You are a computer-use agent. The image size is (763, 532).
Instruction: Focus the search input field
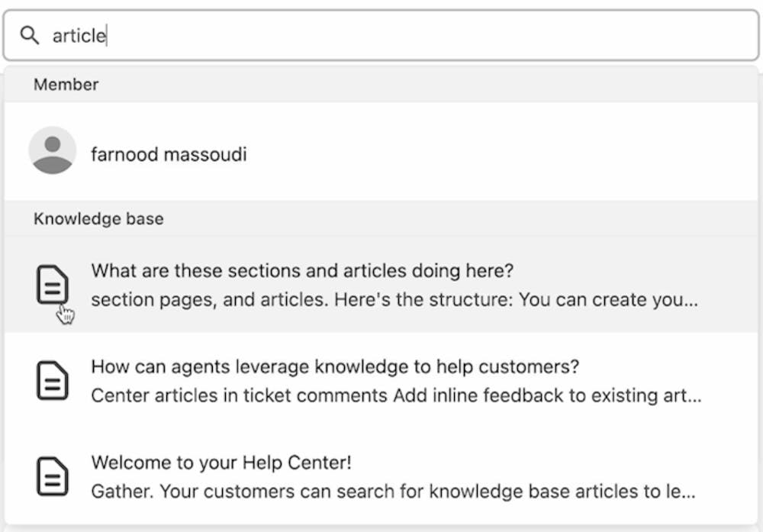point(381,35)
